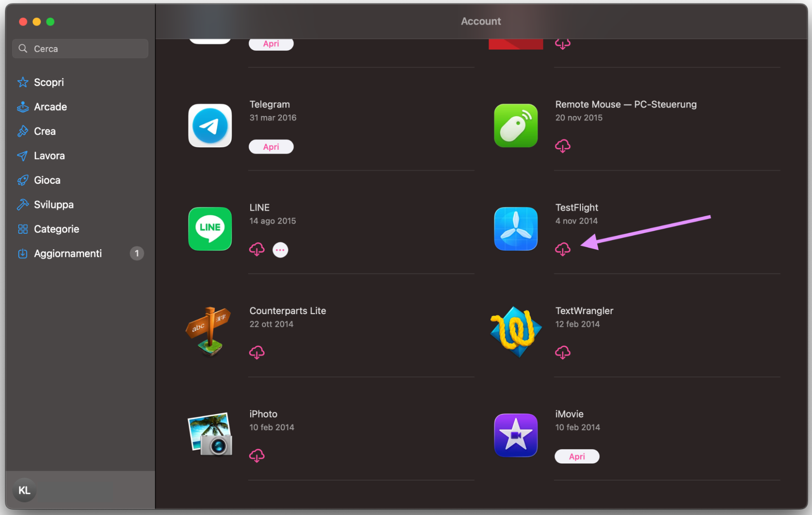Select Arcade in the sidebar
This screenshot has height=515, width=812.
pyautogui.click(x=50, y=107)
